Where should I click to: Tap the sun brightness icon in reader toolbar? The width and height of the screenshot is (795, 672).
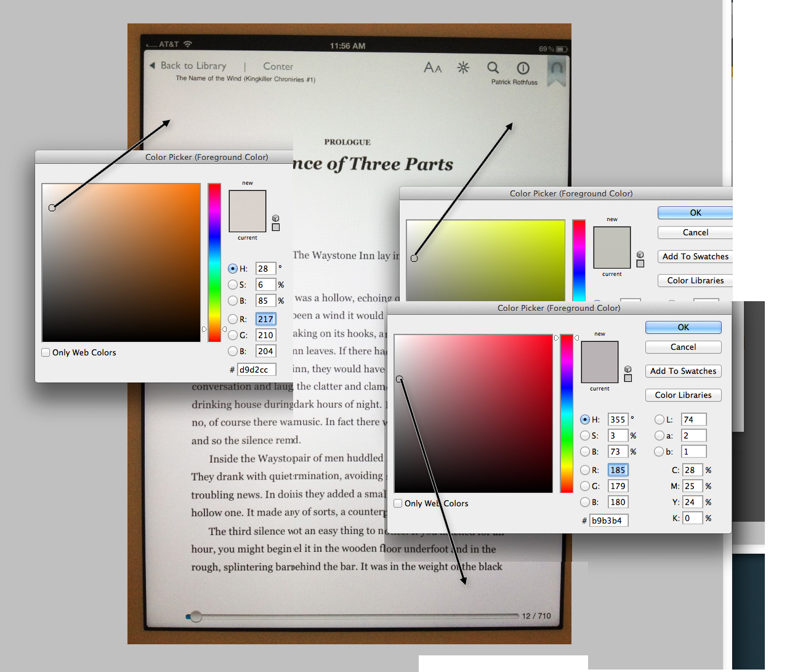click(x=463, y=68)
